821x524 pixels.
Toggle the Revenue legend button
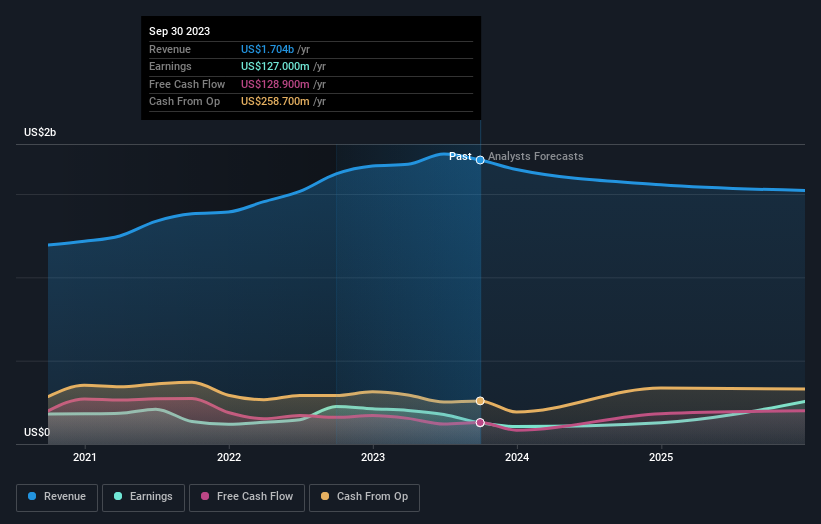pos(57,497)
